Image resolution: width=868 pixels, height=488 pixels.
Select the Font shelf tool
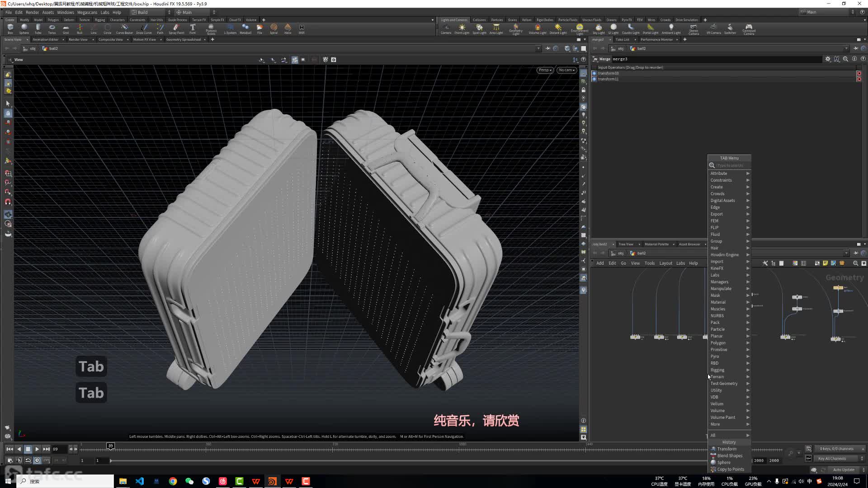click(193, 29)
